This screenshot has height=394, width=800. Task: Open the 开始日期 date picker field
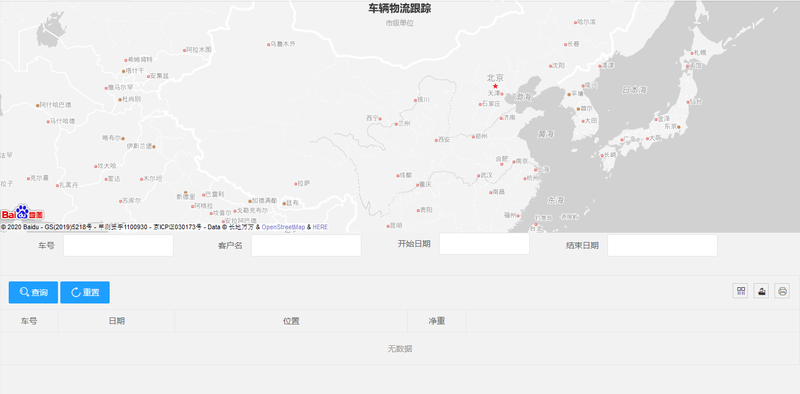point(484,244)
